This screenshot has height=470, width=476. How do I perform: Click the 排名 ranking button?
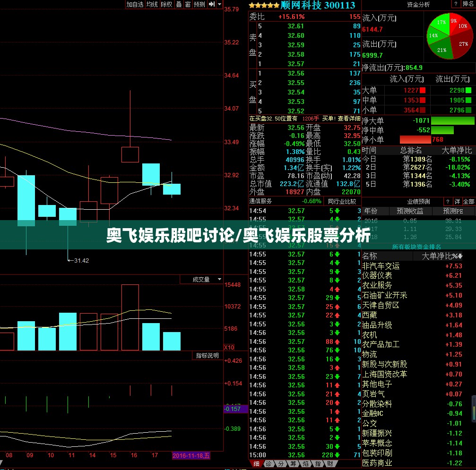tap(467, 4)
